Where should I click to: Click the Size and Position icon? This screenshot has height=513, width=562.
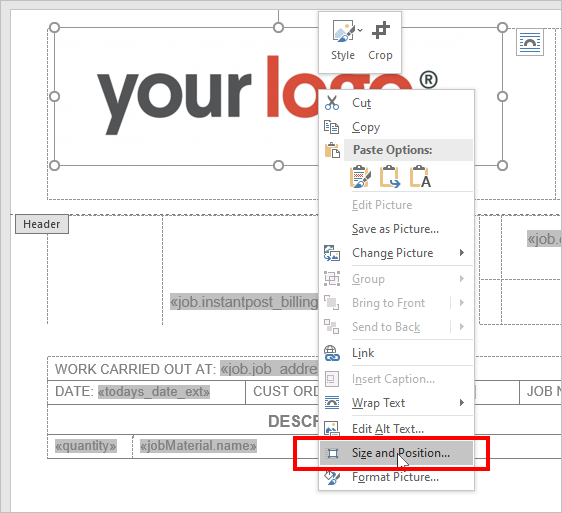333,453
